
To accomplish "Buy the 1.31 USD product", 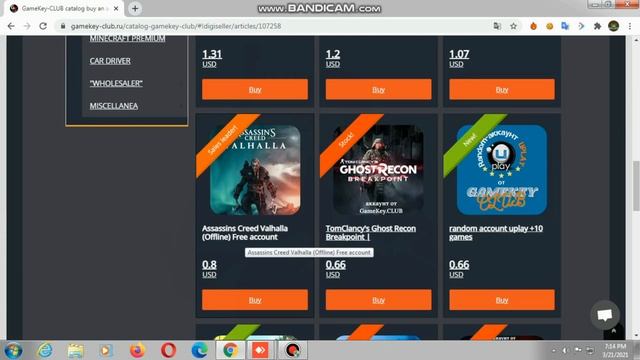I will [255, 89].
